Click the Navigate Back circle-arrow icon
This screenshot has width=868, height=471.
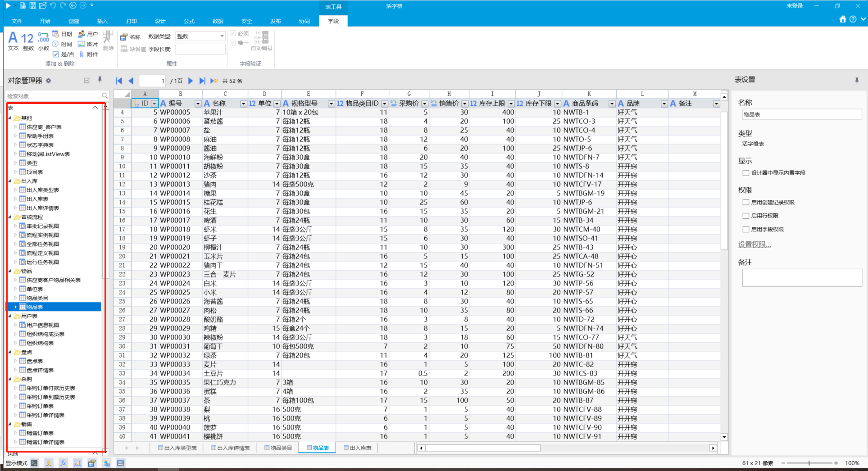click(x=73, y=6)
